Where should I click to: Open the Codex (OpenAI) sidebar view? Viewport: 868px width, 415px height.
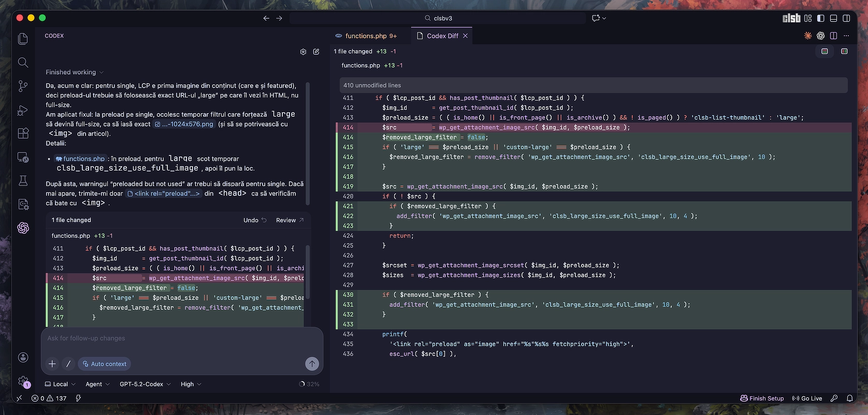click(23, 228)
